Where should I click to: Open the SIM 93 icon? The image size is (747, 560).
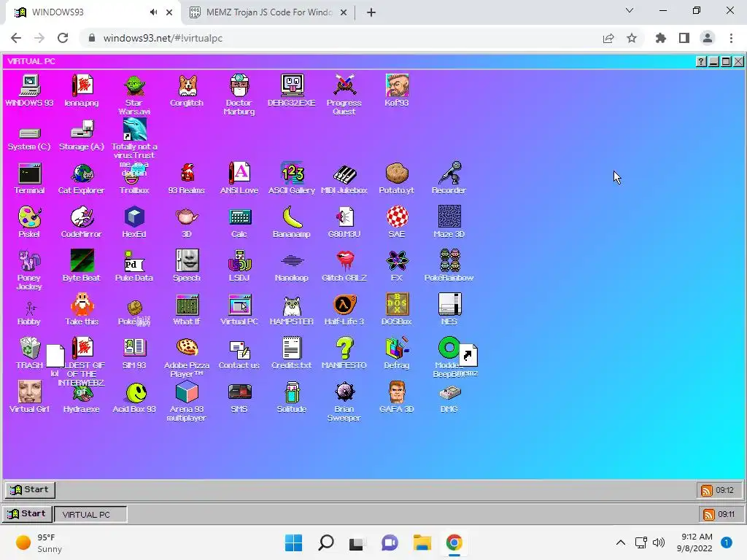point(134,348)
